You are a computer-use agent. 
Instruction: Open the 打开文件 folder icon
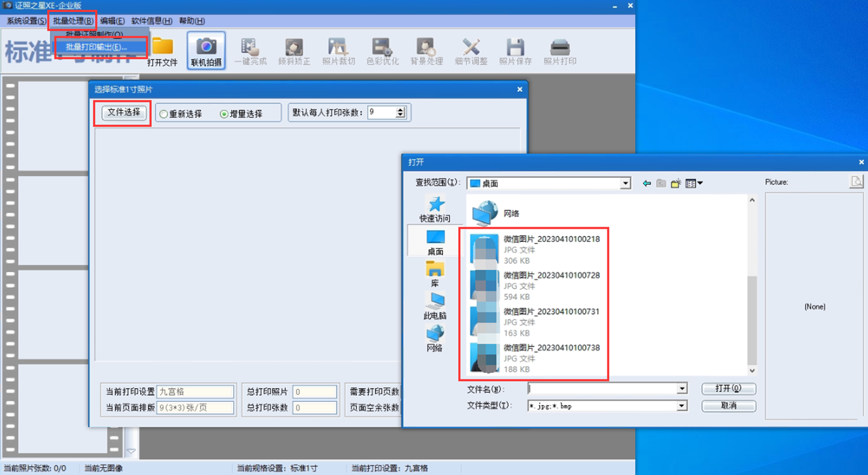click(162, 47)
